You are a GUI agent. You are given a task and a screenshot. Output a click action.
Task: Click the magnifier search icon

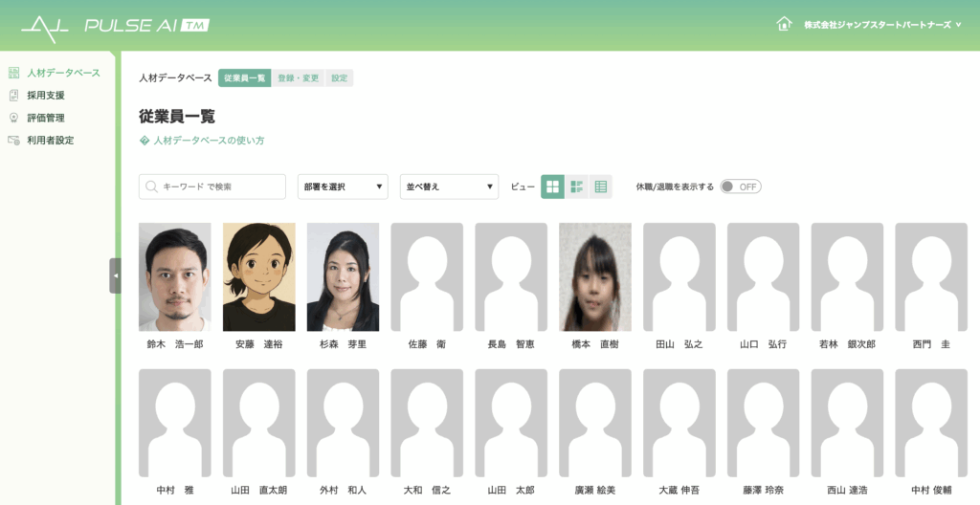click(x=151, y=187)
